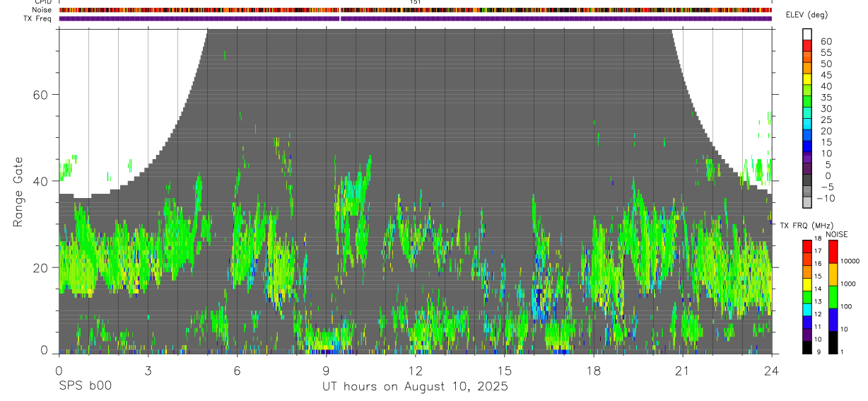Image resolution: width=868 pixels, height=401 pixels.
Task: Click the hour 21 x-axis tick label
Action: pos(683,371)
